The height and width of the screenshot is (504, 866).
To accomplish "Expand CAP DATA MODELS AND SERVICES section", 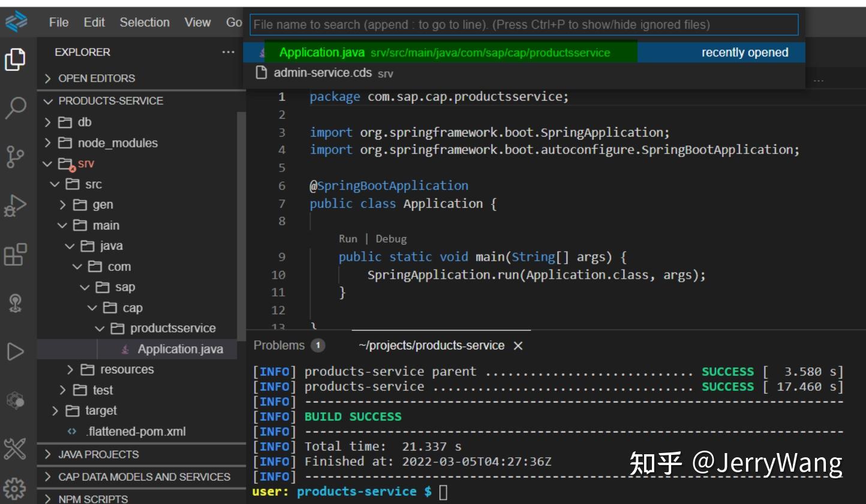I will pos(142,477).
